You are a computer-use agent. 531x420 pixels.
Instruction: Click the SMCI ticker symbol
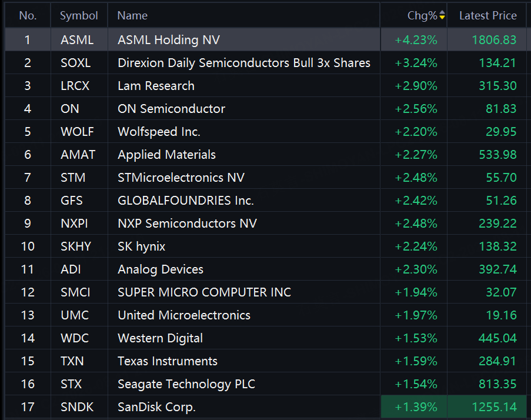tap(75, 292)
